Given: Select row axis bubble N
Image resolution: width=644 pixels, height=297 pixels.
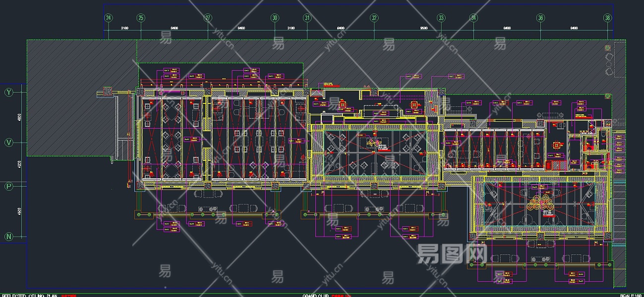Looking at the screenshot, I should [x=9, y=237].
